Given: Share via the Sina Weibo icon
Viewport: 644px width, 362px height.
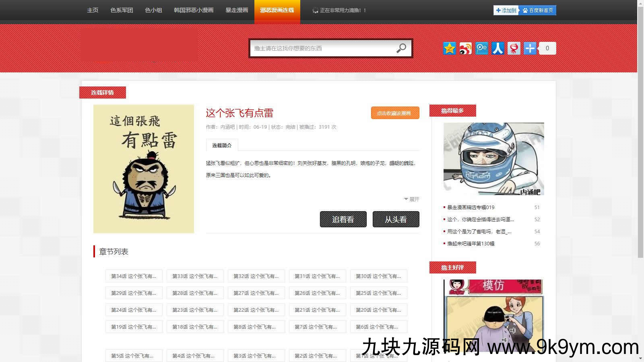Looking at the screenshot, I should point(466,48).
